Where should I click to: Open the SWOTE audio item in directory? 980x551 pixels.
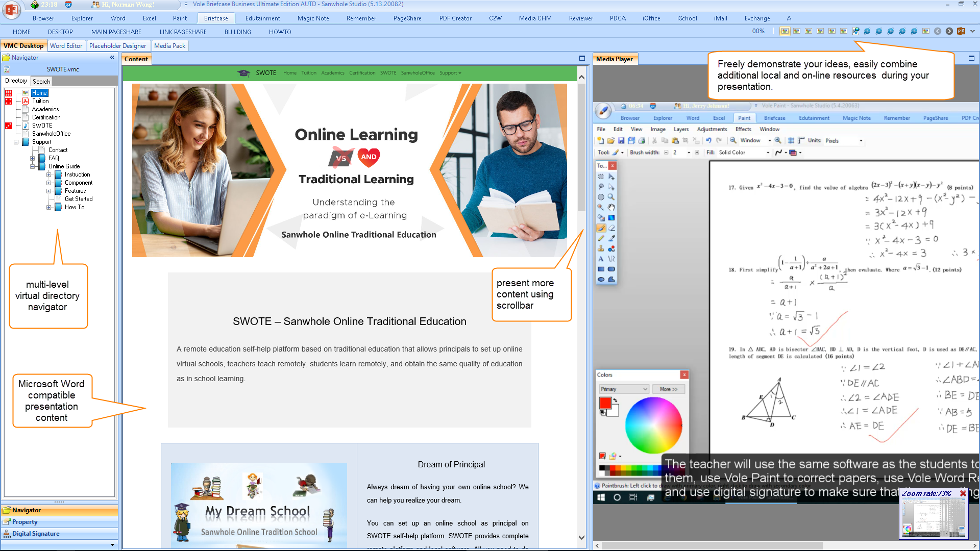pos(42,126)
